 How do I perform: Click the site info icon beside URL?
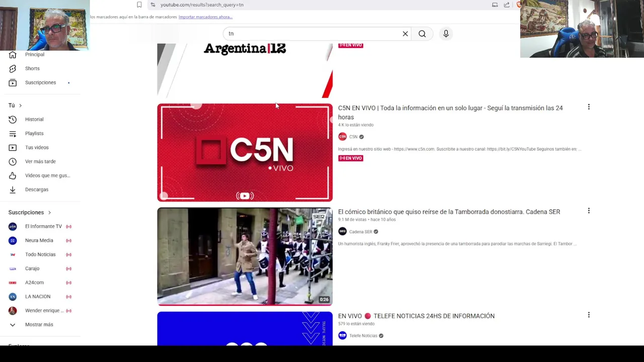click(x=153, y=5)
